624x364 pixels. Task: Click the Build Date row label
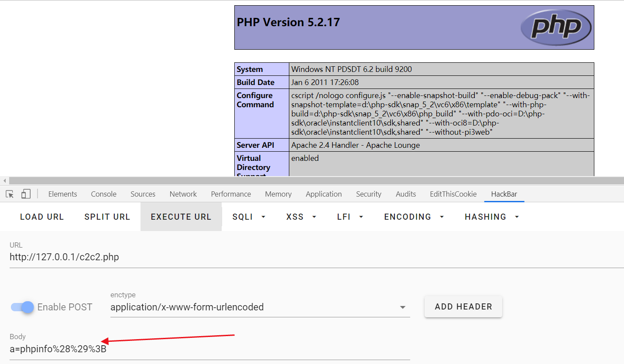(x=262, y=82)
